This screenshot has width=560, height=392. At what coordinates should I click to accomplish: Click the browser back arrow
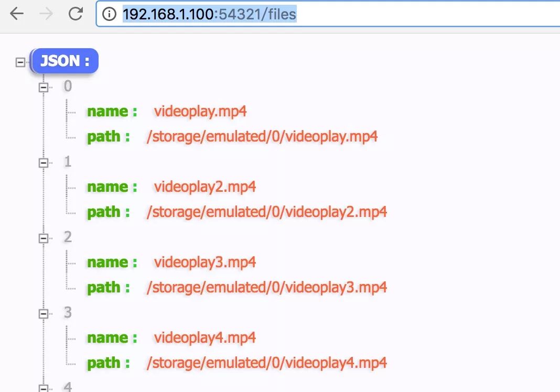click(x=16, y=14)
